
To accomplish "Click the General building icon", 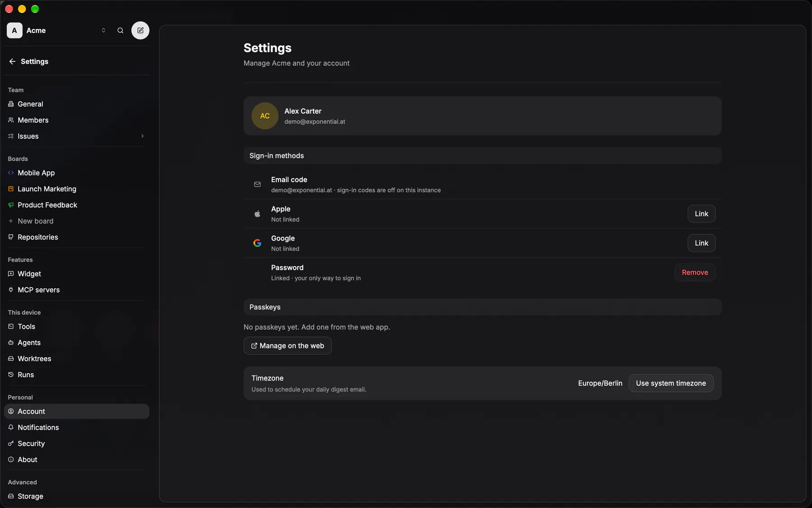I will [x=11, y=104].
